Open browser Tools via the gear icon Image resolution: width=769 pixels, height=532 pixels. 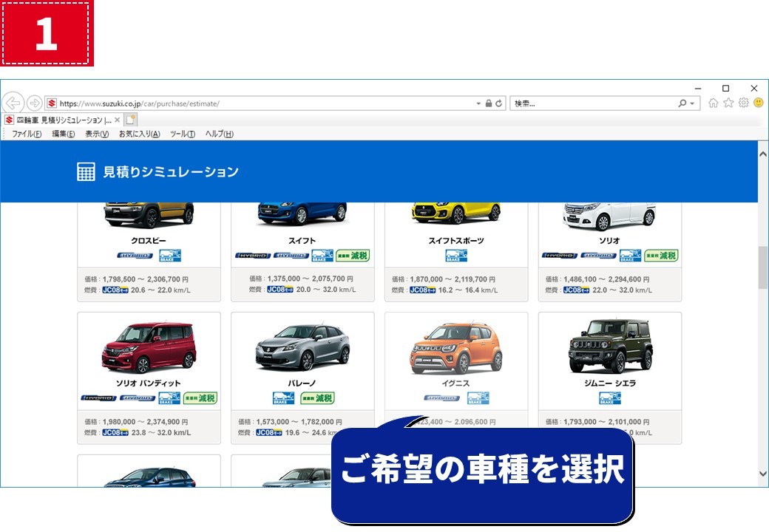[x=744, y=103]
